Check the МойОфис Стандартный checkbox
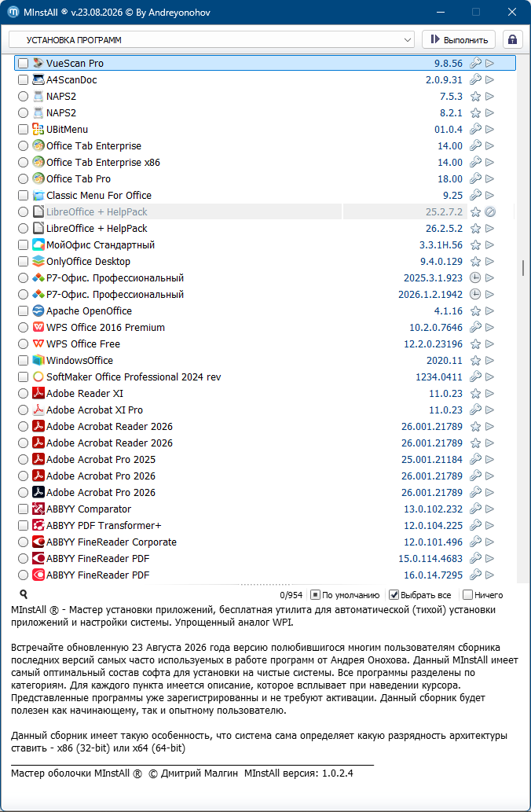The image size is (531, 812). click(23, 245)
